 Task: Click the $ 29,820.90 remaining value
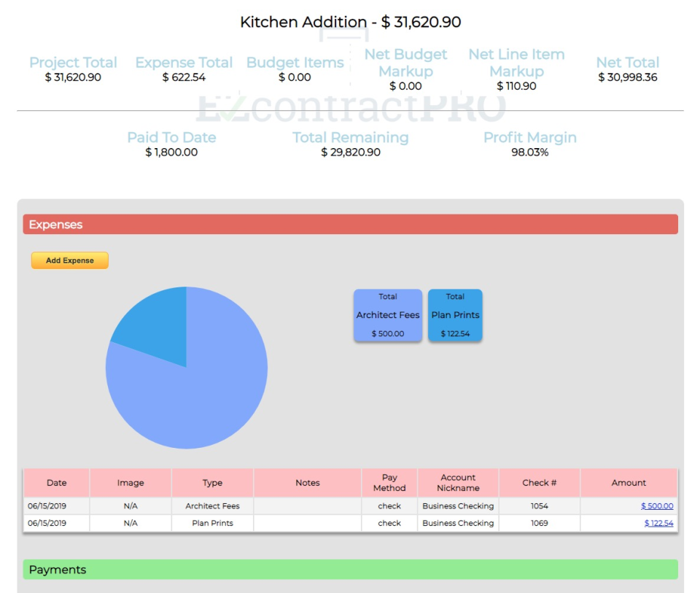pyautogui.click(x=351, y=152)
